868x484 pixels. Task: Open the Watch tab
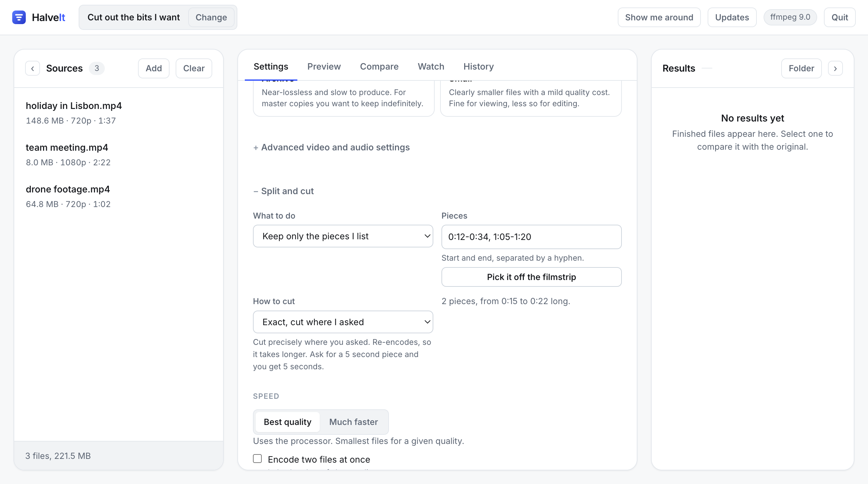[x=431, y=67]
